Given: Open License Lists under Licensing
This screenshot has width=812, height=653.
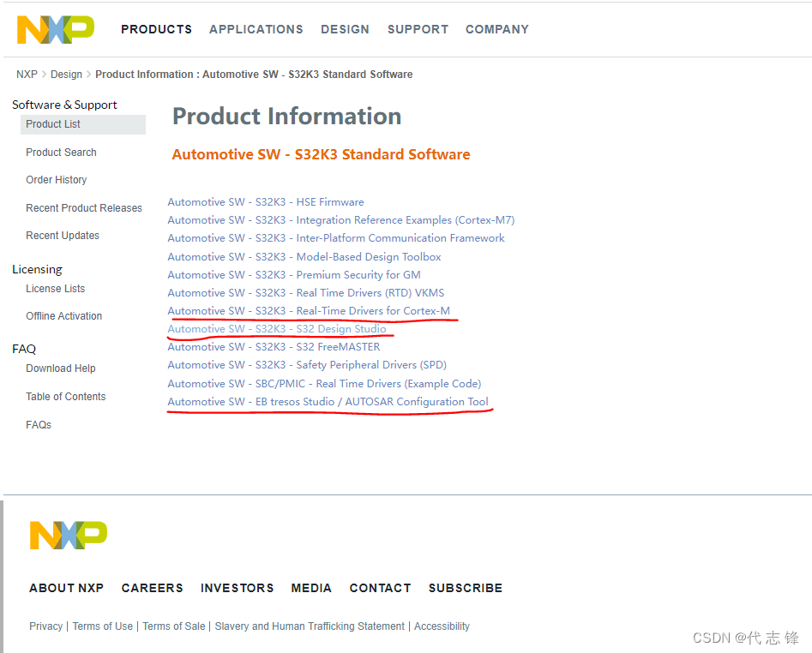Looking at the screenshot, I should pos(56,289).
